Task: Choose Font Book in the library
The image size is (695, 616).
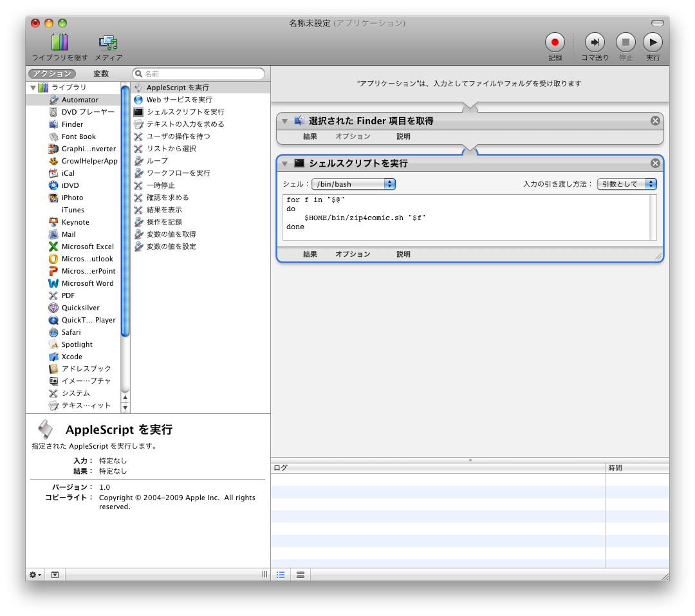Action: click(73, 136)
